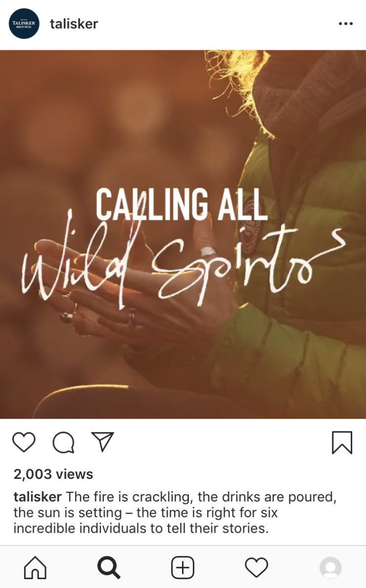
Task: Open your profile tab avatar
Action: tap(330, 567)
